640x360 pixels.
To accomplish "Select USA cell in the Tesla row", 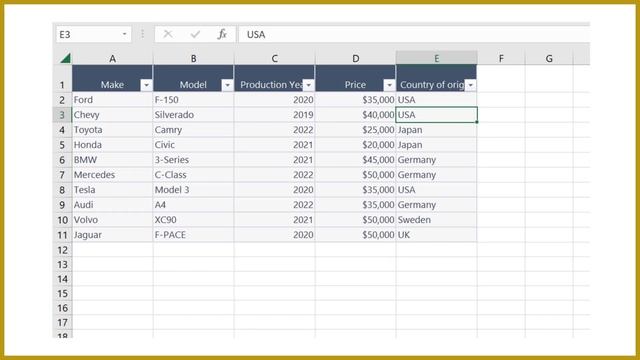I will (436, 190).
